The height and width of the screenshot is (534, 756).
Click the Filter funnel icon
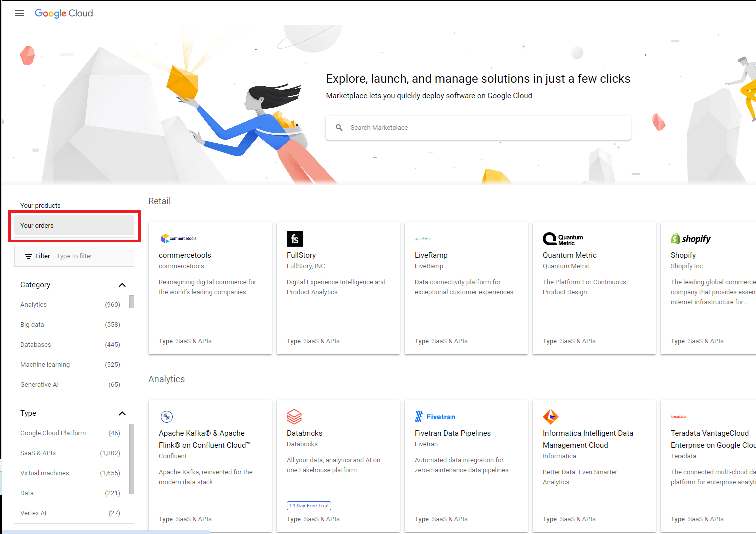(29, 256)
